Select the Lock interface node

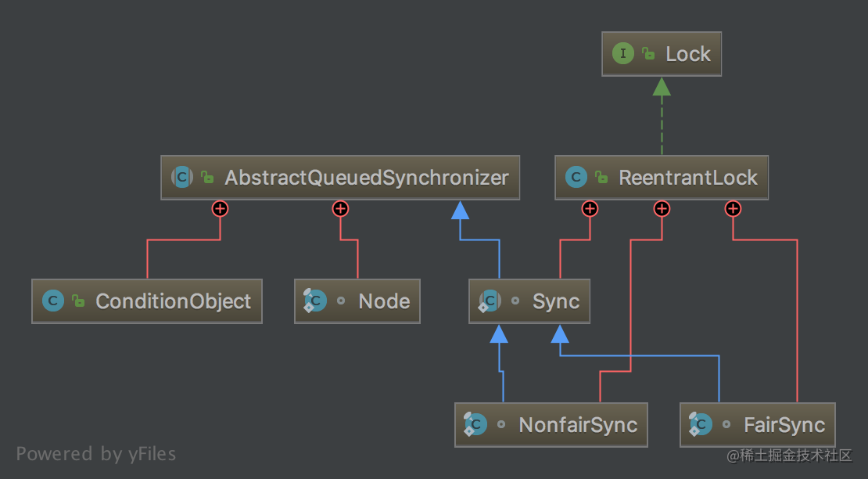click(662, 54)
